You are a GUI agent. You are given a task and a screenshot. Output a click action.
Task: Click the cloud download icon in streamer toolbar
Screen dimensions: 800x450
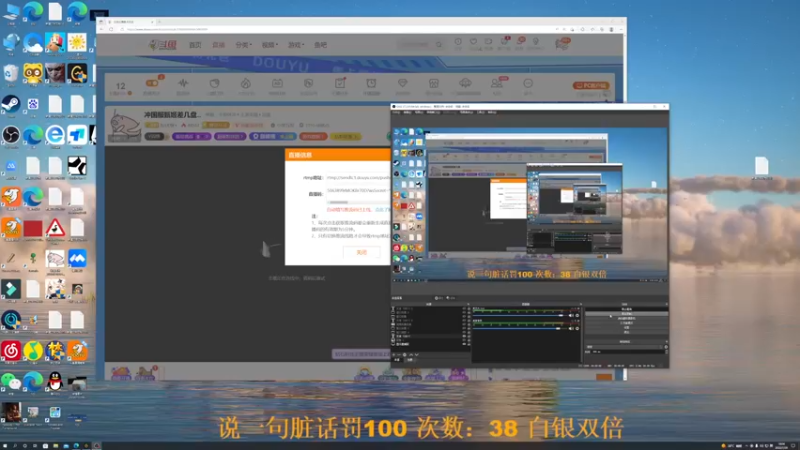(465, 83)
